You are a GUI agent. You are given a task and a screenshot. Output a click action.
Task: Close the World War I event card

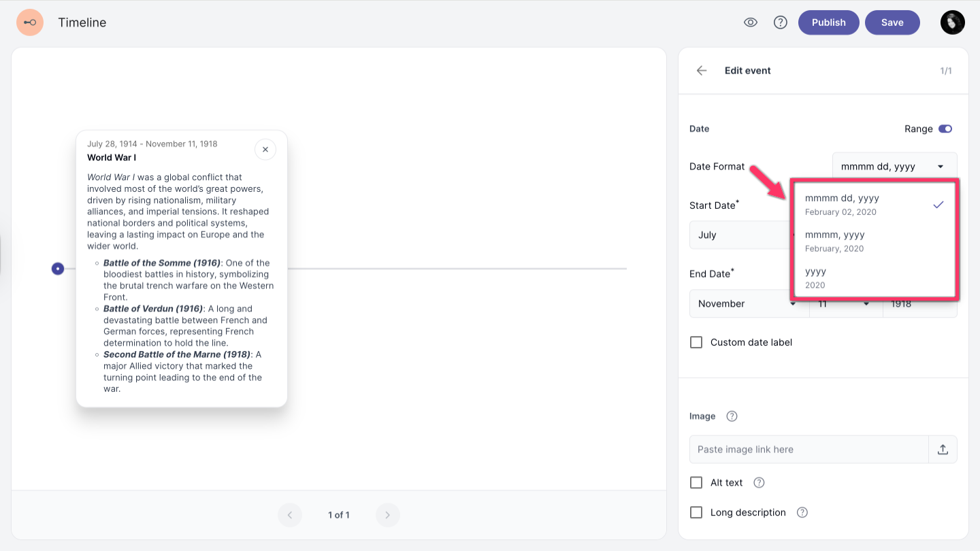pos(265,150)
